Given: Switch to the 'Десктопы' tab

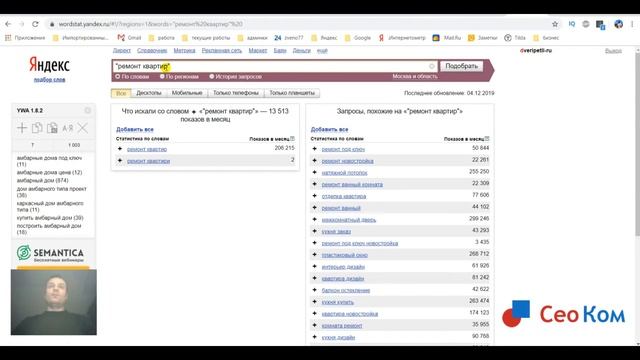Looking at the screenshot, I should [149, 93].
